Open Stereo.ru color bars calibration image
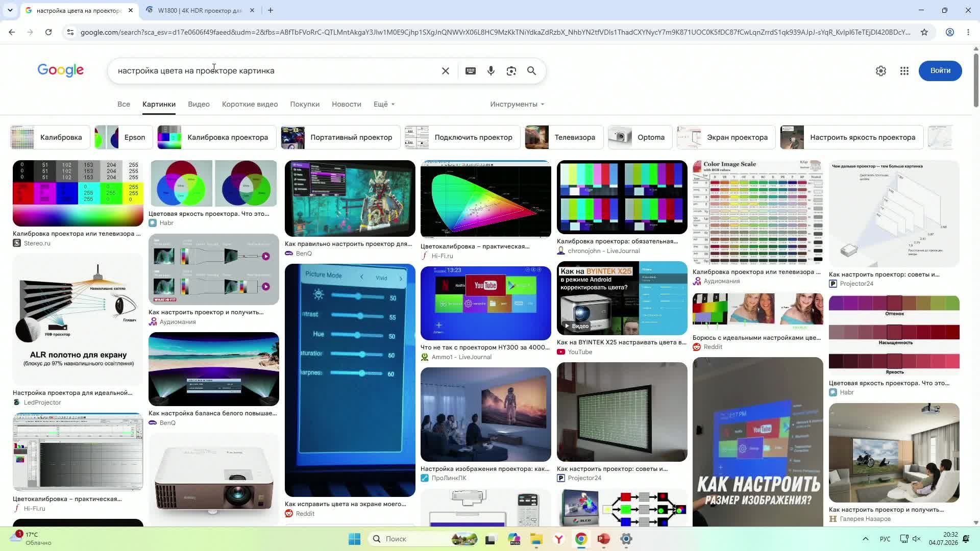The image size is (980, 551). point(78,193)
